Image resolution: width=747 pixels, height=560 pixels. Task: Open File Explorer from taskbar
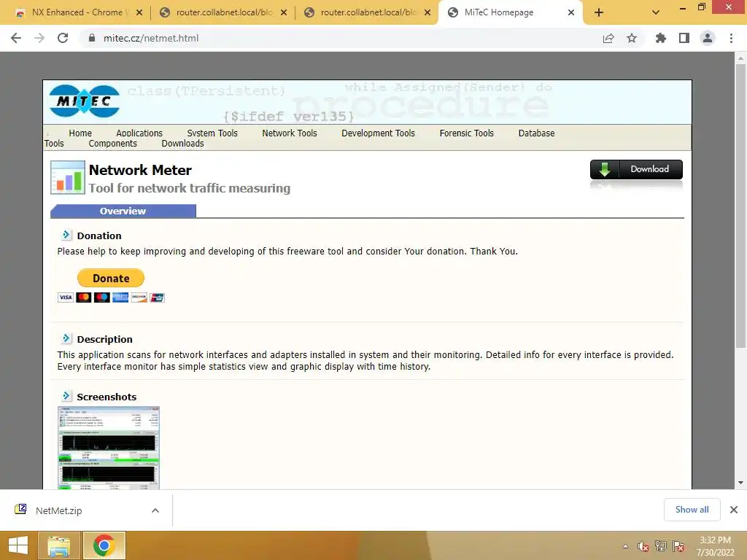[59, 545]
